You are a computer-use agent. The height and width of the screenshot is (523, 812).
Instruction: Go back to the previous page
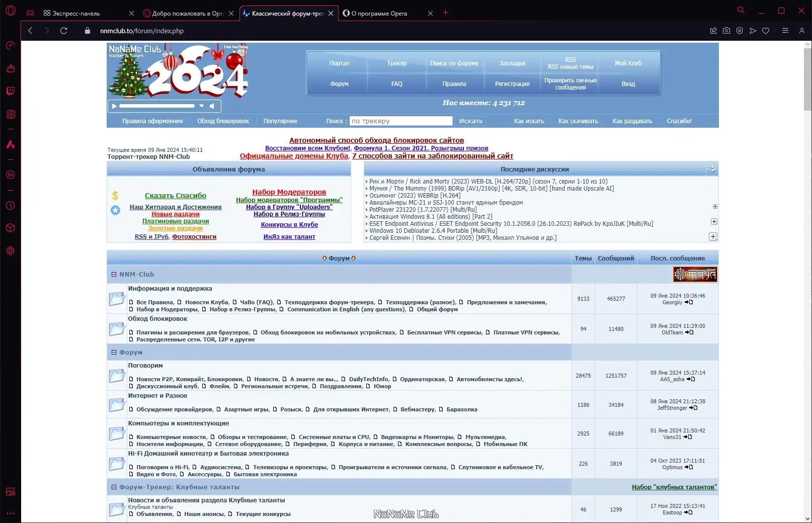(30, 31)
